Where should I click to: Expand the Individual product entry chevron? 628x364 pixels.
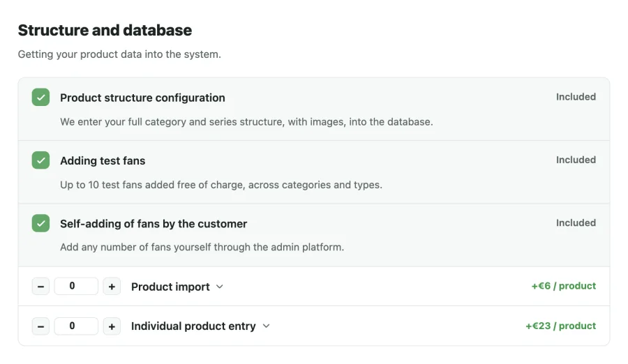267,326
